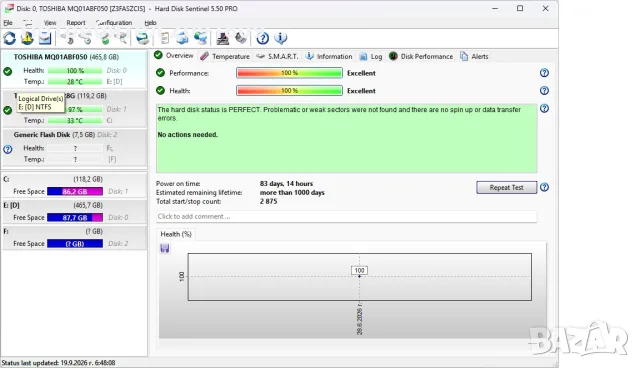Click the gray tools toolbar icon before Help
The width and height of the screenshot is (640, 368).
240,38
